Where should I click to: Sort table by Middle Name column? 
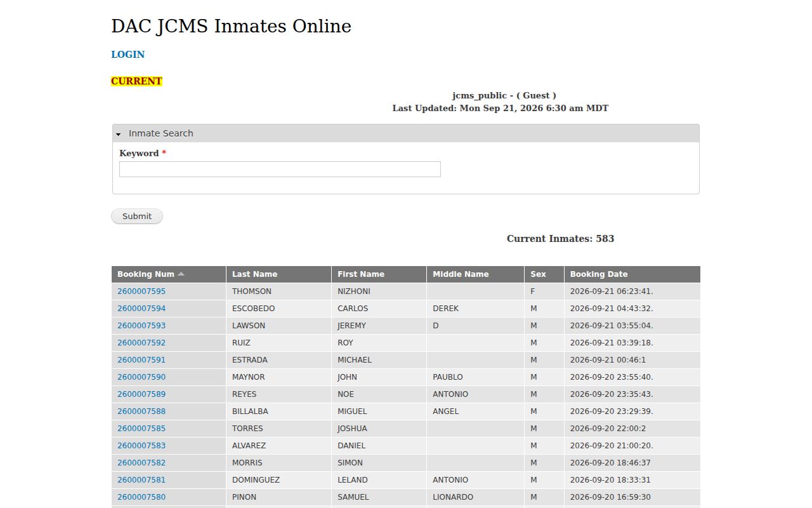coord(461,274)
